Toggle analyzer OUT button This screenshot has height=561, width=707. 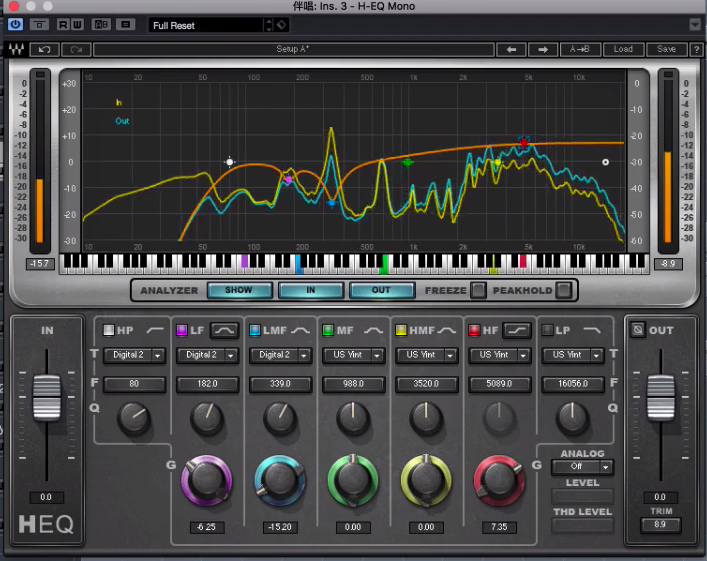click(381, 290)
